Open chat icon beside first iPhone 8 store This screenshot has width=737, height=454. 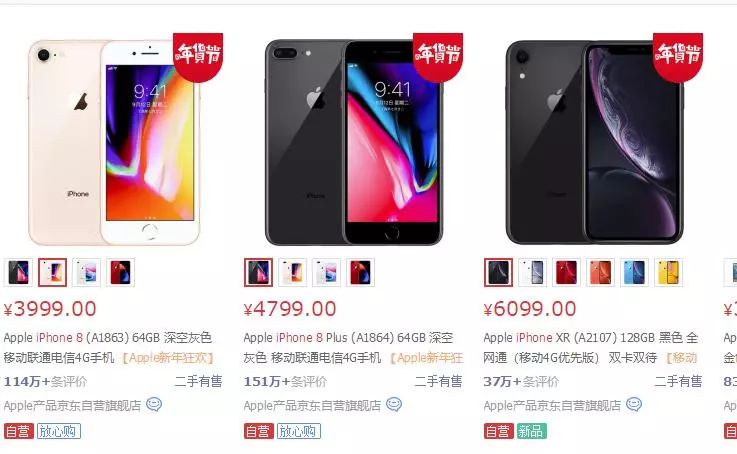(x=154, y=404)
